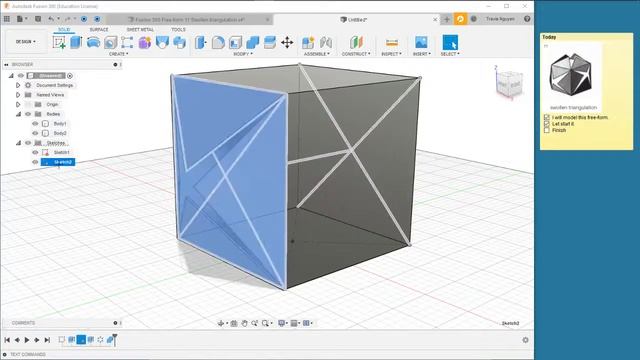Switch to the SURFACE tab
The width and height of the screenshot is (640, 360).
pos(99,29)
